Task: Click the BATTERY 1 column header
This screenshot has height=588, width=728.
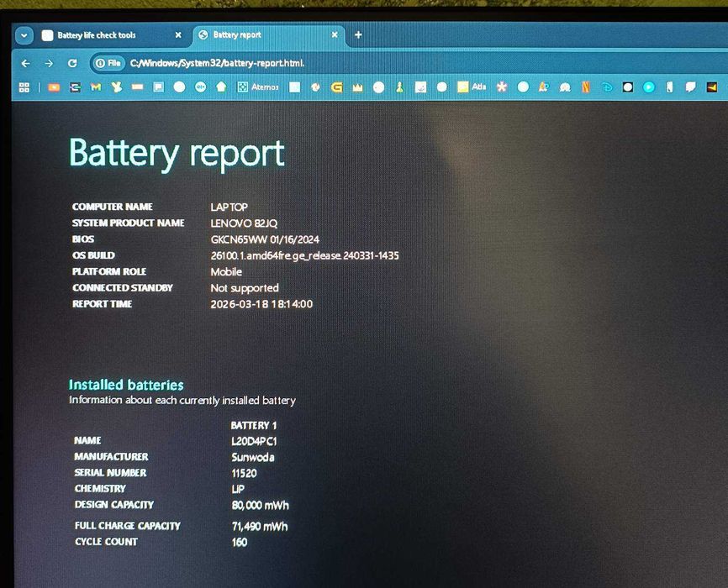Action: coord(254,426)
